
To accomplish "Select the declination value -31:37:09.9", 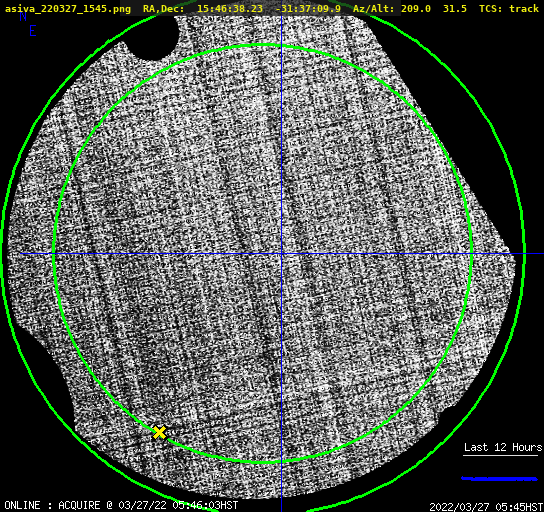I will 308,8.
